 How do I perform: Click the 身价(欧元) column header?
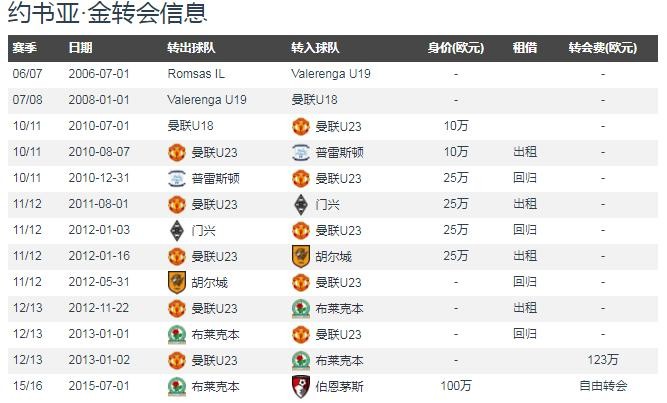pyautogui.click(x=456, y=48)
